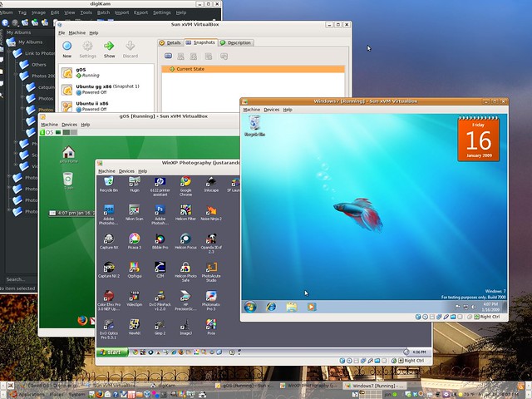
Task: Launch Picasa 3 on WinXP desktop
Action: [x=135, y=242]
